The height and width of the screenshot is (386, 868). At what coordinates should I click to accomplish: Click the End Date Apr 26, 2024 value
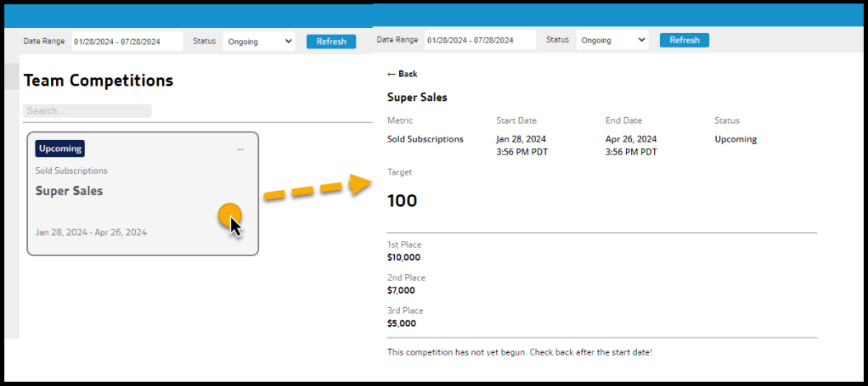point(631,139)
